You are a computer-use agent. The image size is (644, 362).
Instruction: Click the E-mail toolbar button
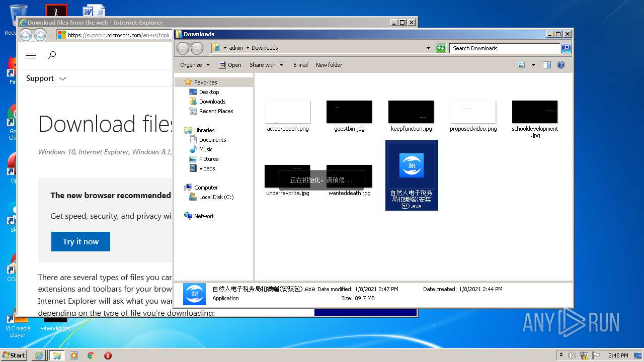click(300, 65)
